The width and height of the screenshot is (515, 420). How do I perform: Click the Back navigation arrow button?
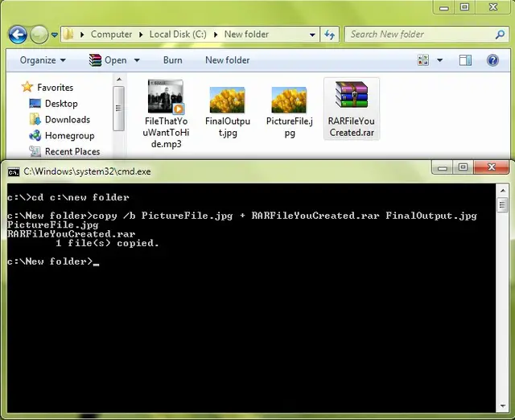pos(18,35)
